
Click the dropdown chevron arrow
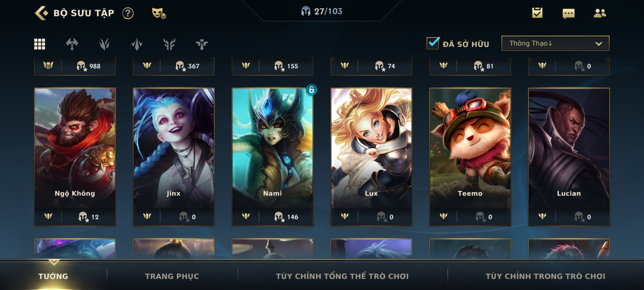(599, 44)
